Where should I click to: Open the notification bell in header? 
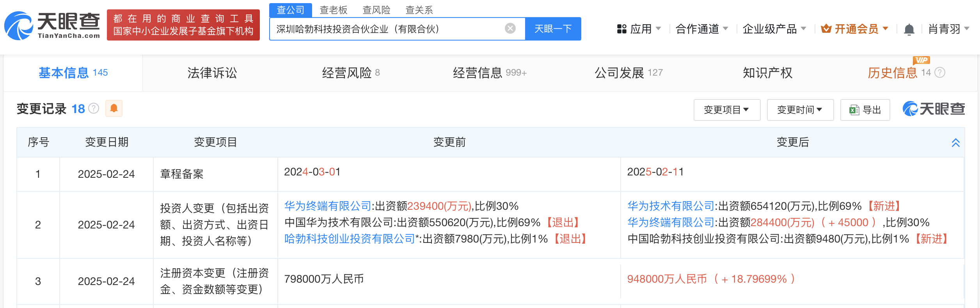click(x=909, y=29)
